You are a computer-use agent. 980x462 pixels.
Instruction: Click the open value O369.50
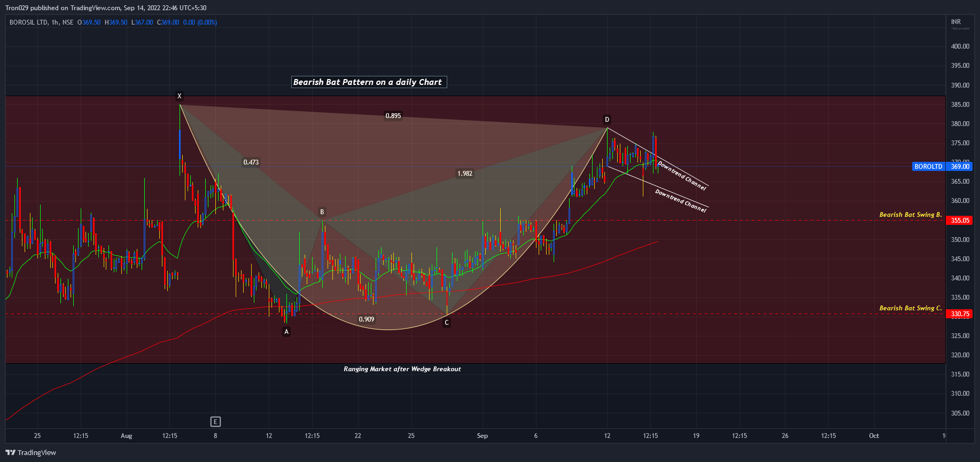click(x=89, y=22)
